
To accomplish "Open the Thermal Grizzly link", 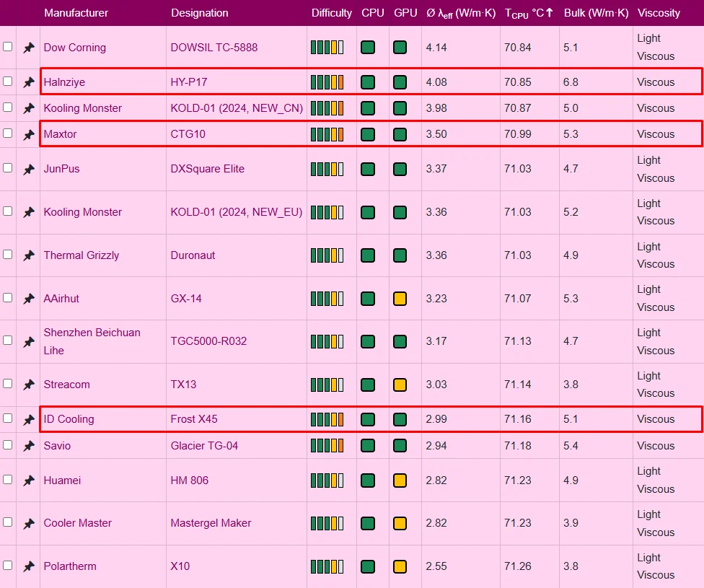I will coord(82,255).
